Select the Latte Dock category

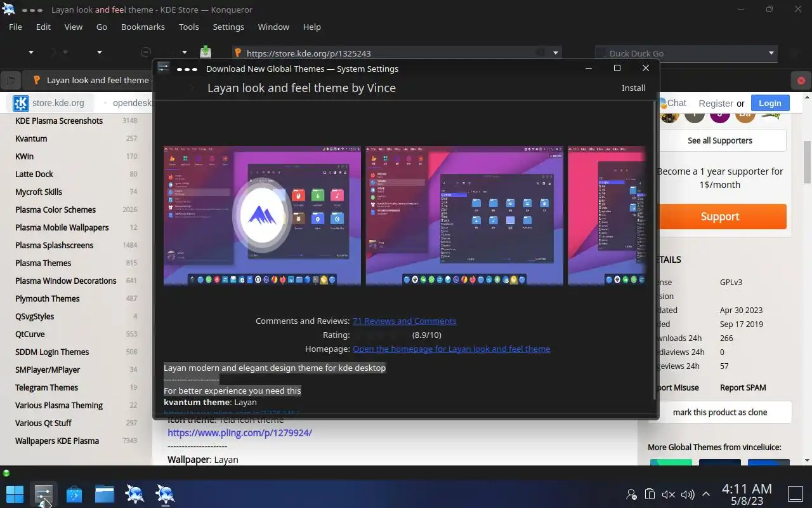click(x=34, y=174)
